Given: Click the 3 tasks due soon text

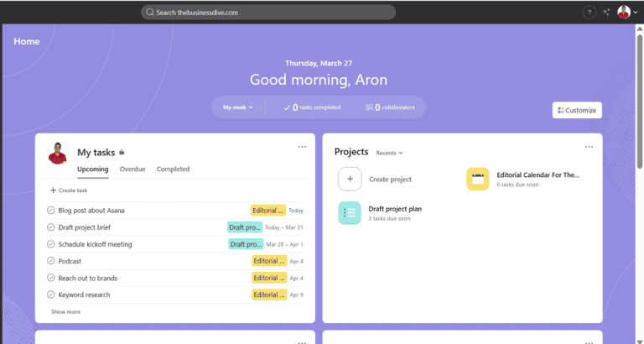Looking at the screenshot, I should click(389, 219).
